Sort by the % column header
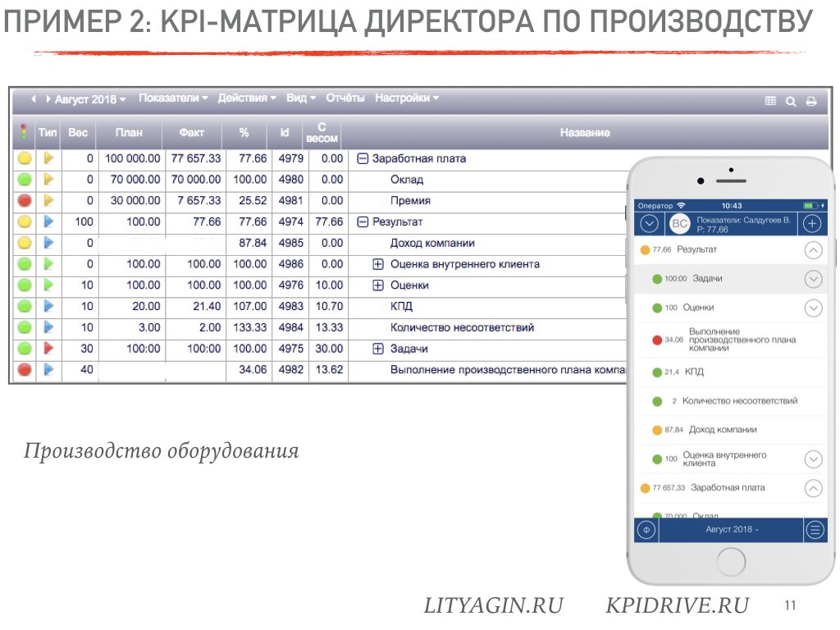Screen dimensions: 840x630 pyautogui.click(x=244, y=132)
